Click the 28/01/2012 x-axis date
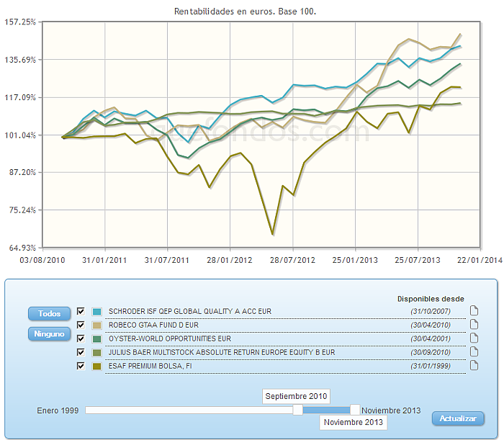 [x=230, y=260]
